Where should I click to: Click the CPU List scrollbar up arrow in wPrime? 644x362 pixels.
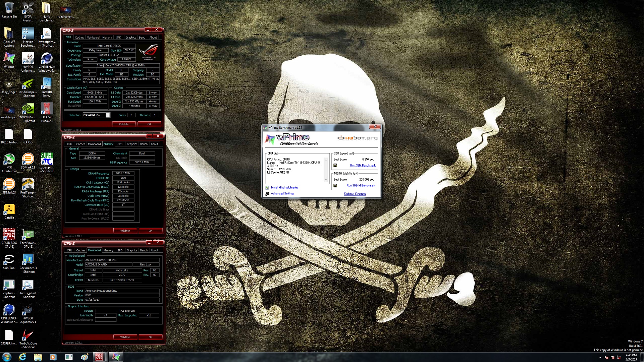click(x=325, y=160)
